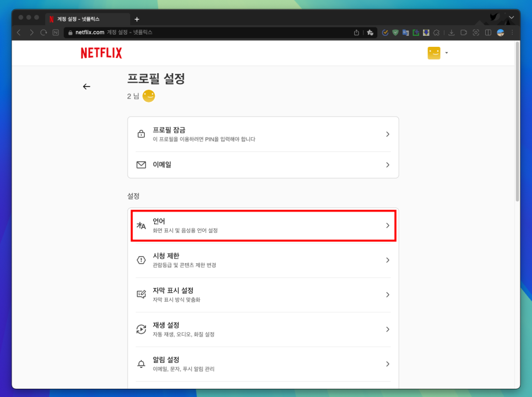The height and width of the screenshot is (397, 532).
Task: Click '자동 재생, 오디오, 화질 설정' description
Action: (x=183, y=334)
